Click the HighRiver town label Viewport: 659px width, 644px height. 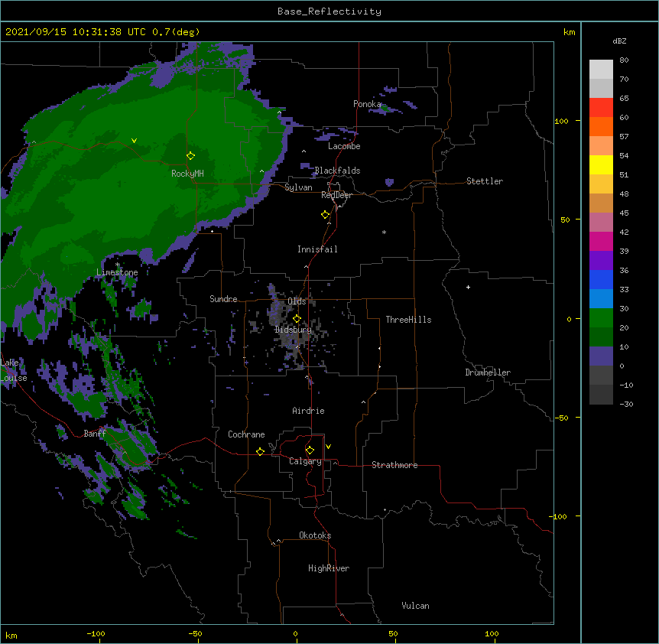pyautogui.click(x=329, y=568)
